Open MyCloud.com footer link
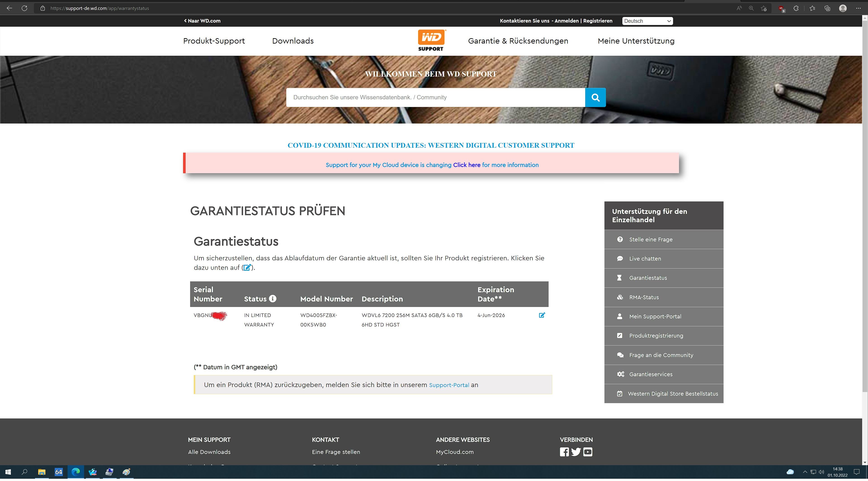 (455, 452)
